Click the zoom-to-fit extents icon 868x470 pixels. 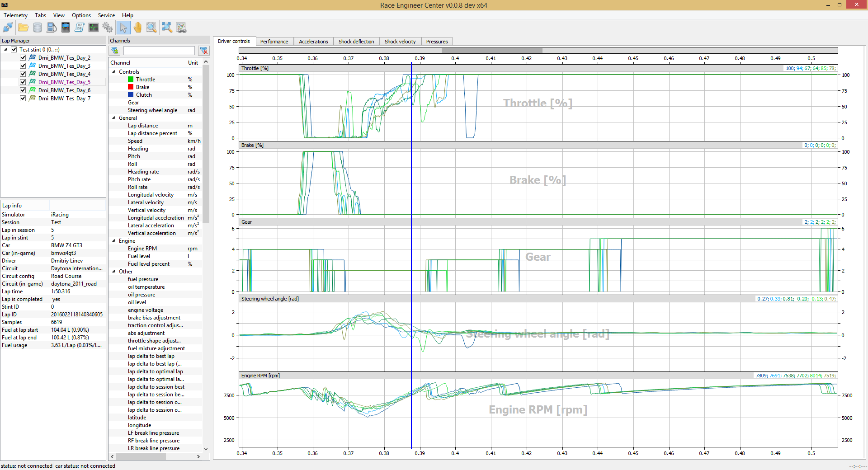167,28
